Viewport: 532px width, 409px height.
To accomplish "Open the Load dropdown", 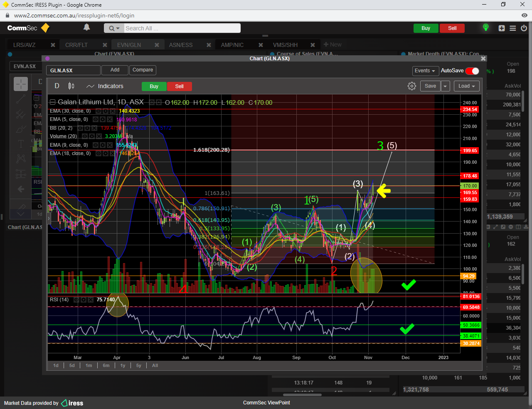I will coord(467,86).
